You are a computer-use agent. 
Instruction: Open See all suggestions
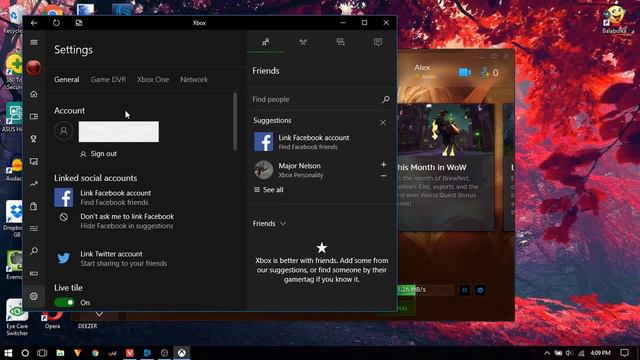[269, 190]
